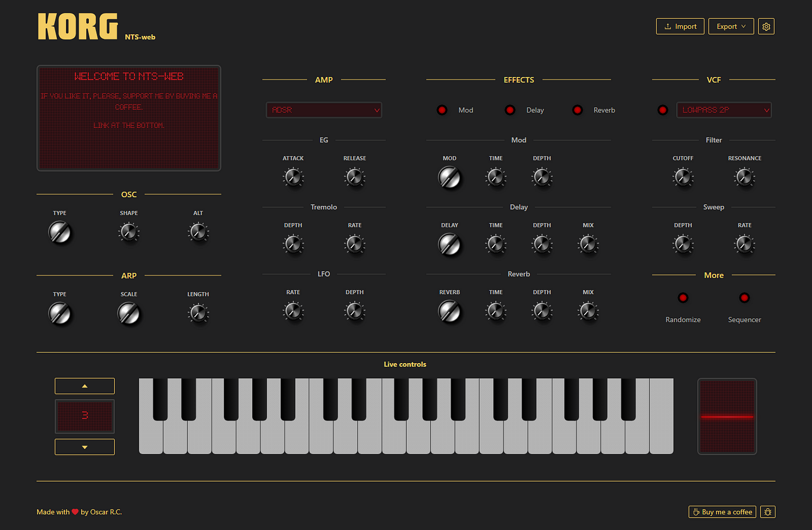Viewport: 812px width, 530px height.
Task: Open the AMP ADSR dropdown
Action: [x=324, y=110]
